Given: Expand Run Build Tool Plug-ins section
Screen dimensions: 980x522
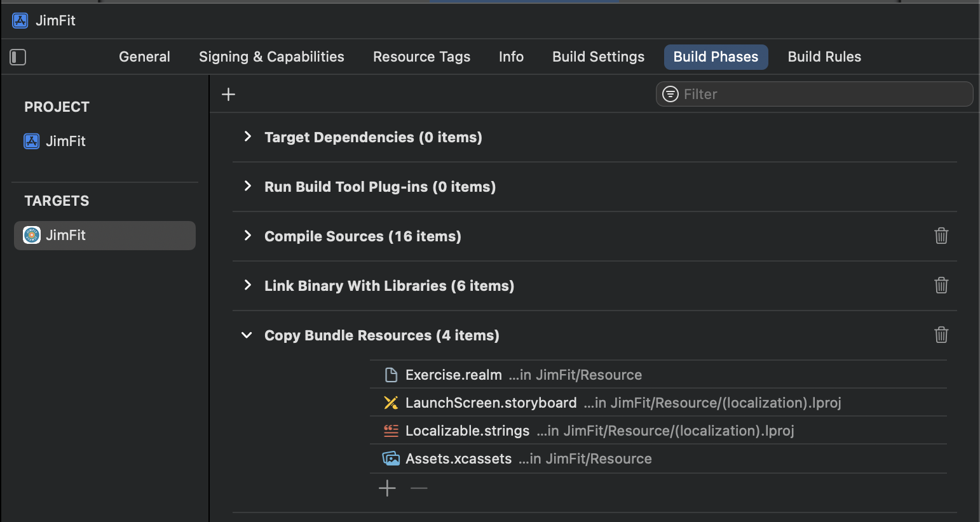Looking at the screenshot, I should (x=248, y=186).
